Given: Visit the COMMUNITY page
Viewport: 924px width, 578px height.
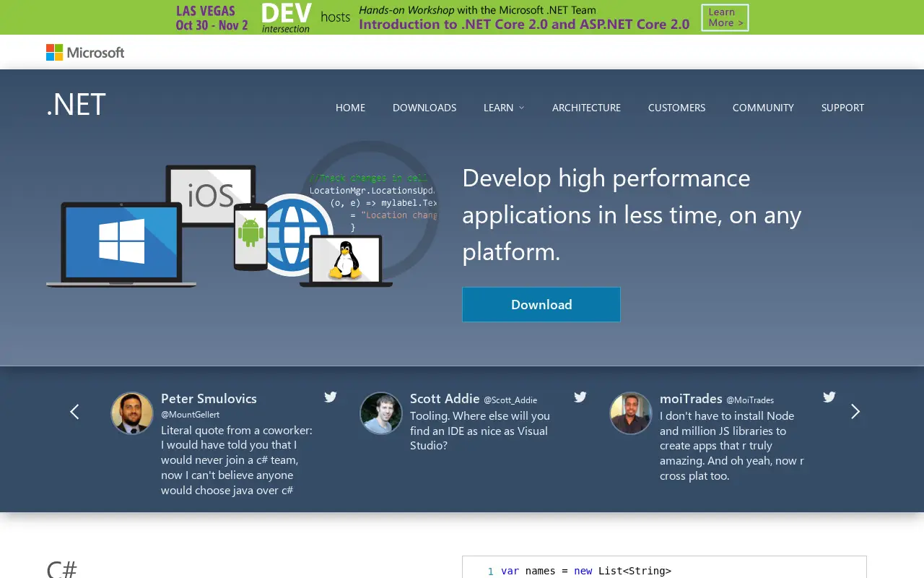Looking at the screenshot, I should (763, 108).
